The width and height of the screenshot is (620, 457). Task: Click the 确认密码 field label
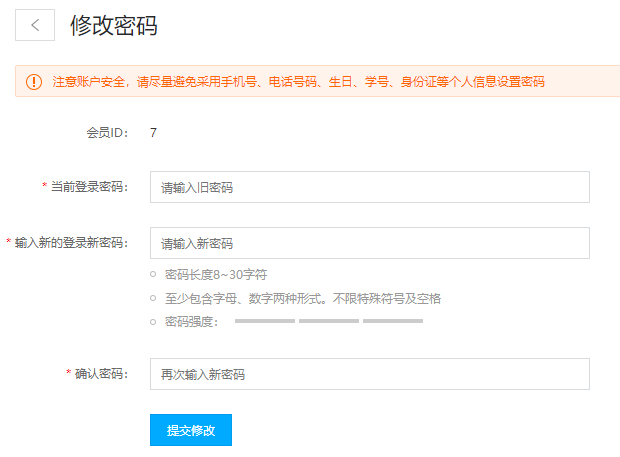[x=102, y=374]
